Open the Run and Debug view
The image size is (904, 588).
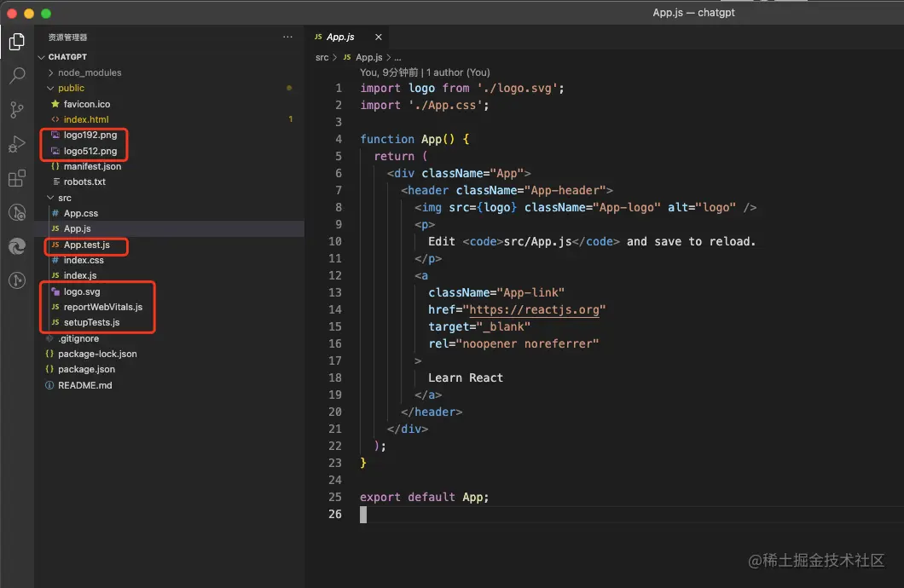(x=17, y=144)
